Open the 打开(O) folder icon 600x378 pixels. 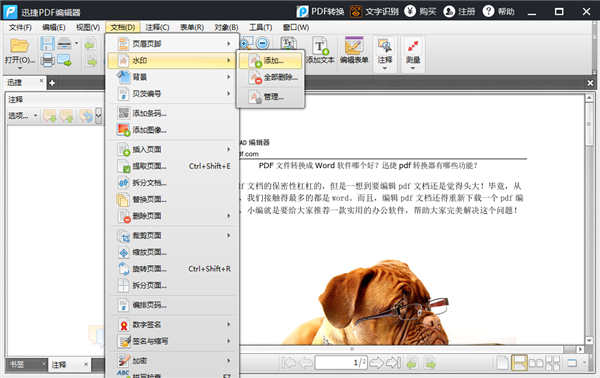(x=19, y=46)
